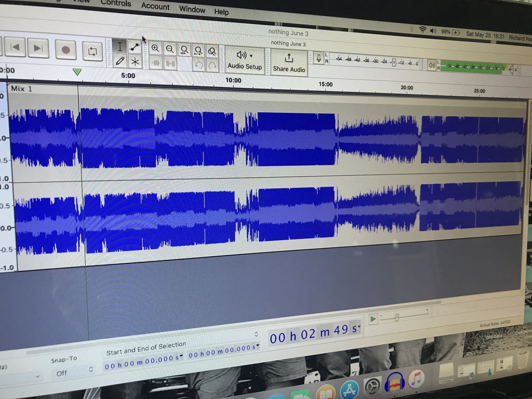Viewport: 532px width, 399px height.
Task: Click the Zoom Toggle icon
Action: [x=212, y=51]
